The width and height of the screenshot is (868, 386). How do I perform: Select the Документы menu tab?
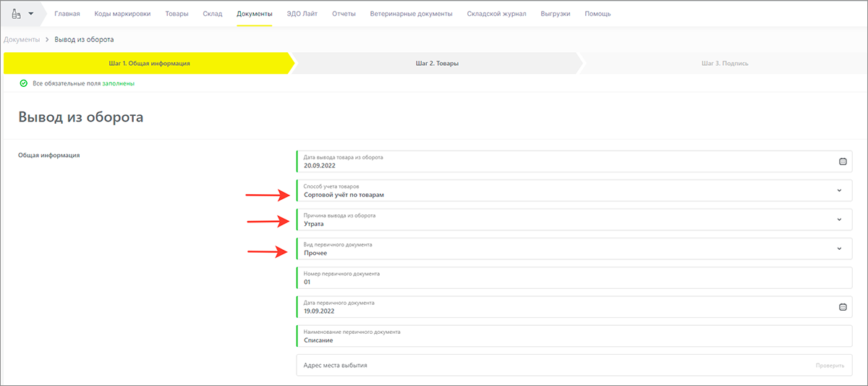(x=255, y=14)
